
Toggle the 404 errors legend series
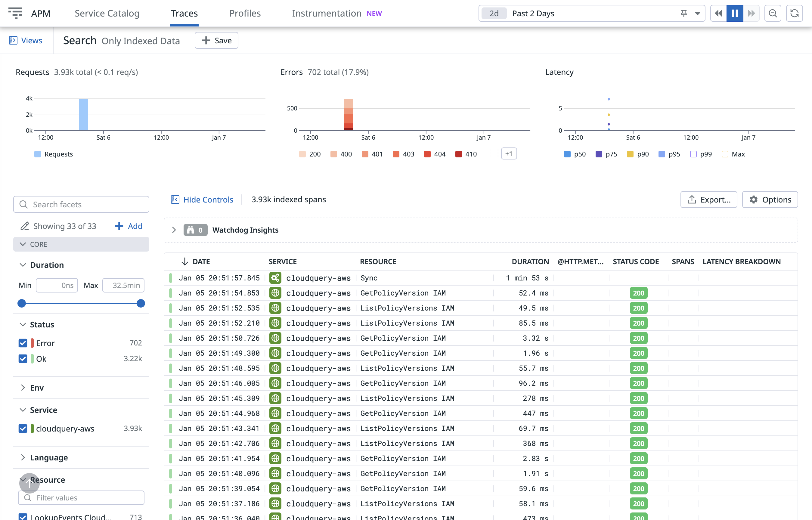point(435,154)
